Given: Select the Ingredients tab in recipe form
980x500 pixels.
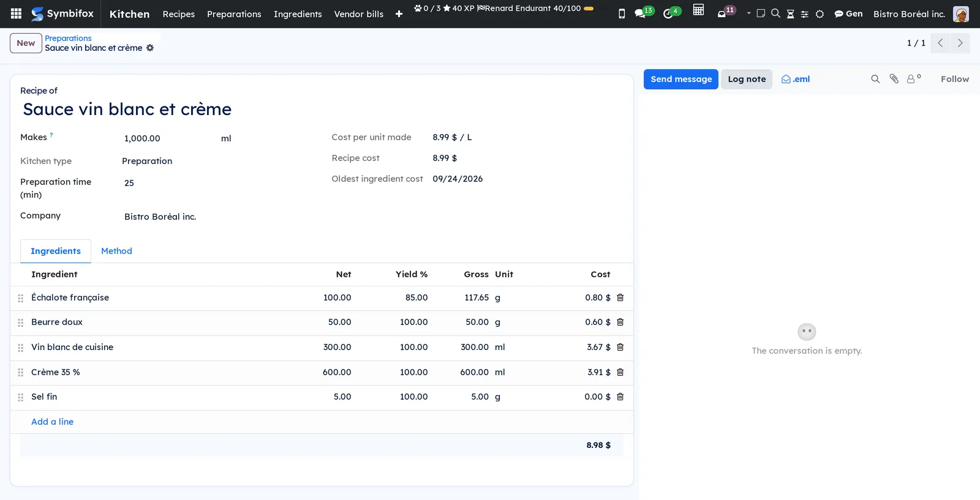Looking at the screenshot, I should (x=56, y=251).
